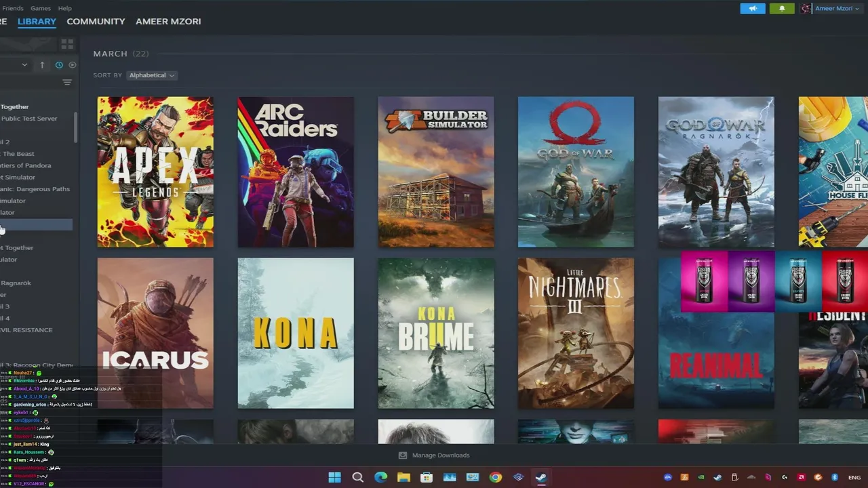Viewport: 868px width, 488px height.
Task: Open the grid collections view icon
Action: [67, 44]
